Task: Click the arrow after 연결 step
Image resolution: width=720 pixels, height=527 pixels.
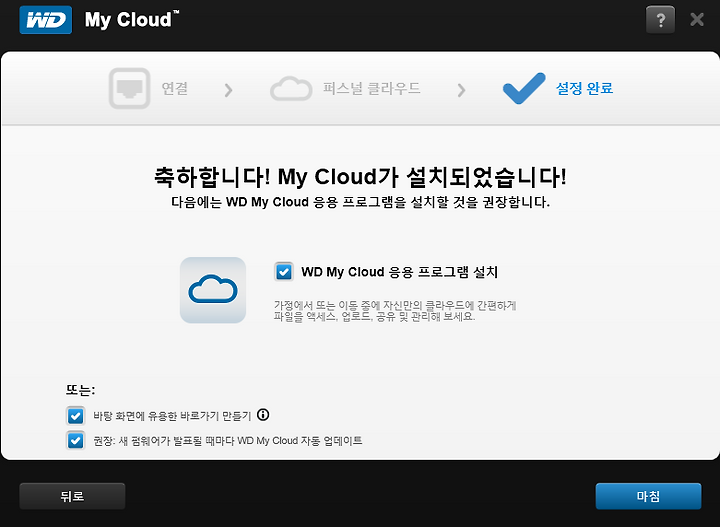Action: (x=228, y=90)
